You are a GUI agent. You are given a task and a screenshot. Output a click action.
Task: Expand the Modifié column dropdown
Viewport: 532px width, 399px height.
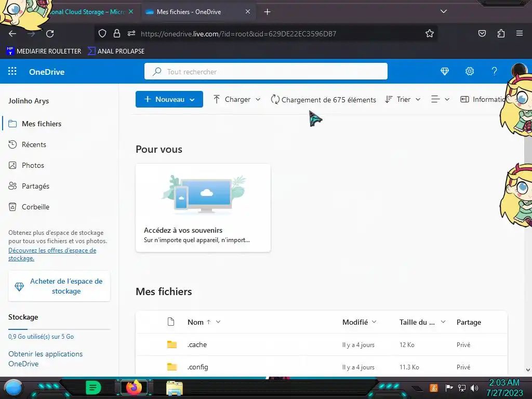click(374, 322)
